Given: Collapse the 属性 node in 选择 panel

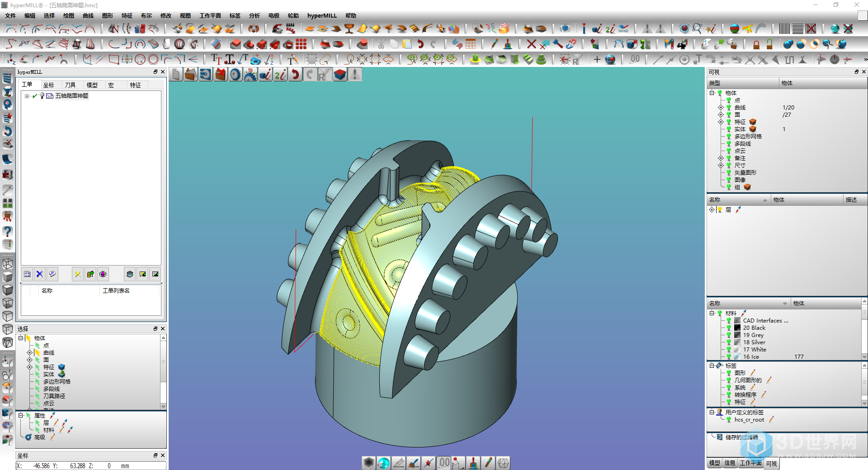Looking at the screenshot, I should [20, 415].
